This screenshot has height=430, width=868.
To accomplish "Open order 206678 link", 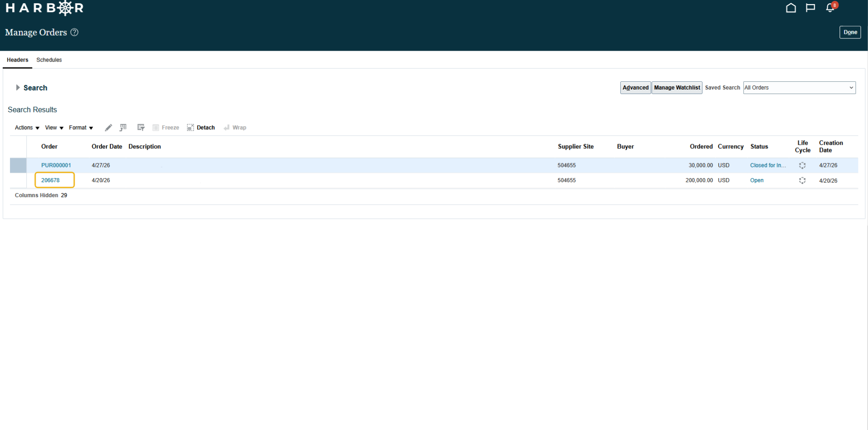I will pos(51,180).
